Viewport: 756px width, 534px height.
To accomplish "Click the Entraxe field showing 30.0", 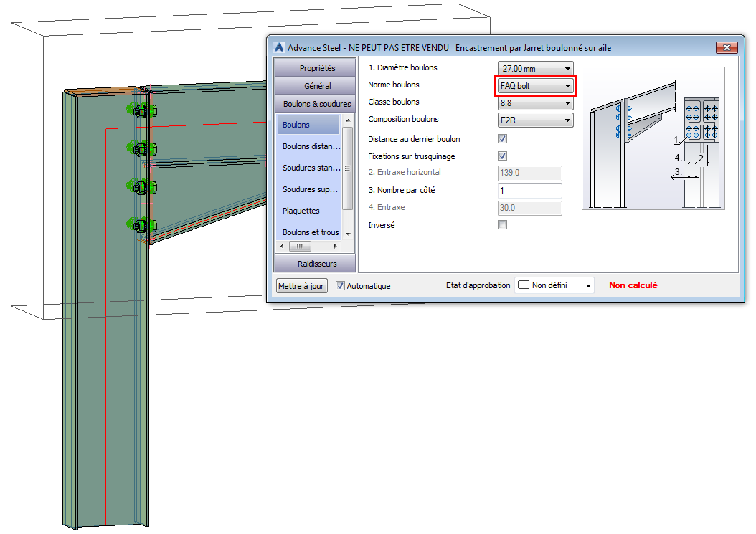I will click(529, 208).
